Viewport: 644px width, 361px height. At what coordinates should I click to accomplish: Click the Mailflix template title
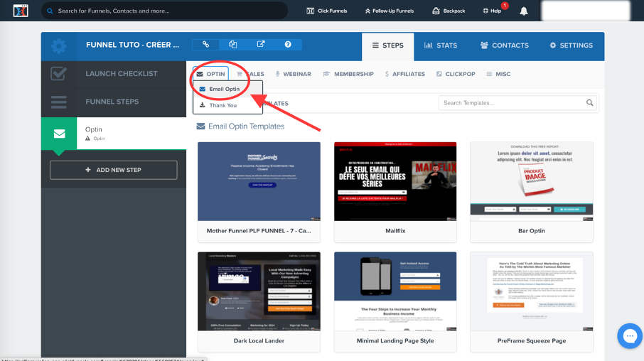pyautogui.click(x=395, y=231)
